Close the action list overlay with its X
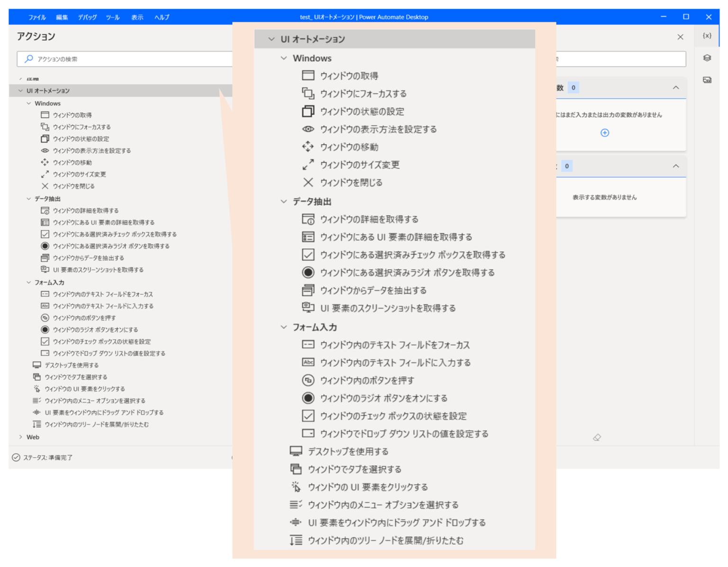728x567 pixels. pyautogui.click(x=680, y=37)
